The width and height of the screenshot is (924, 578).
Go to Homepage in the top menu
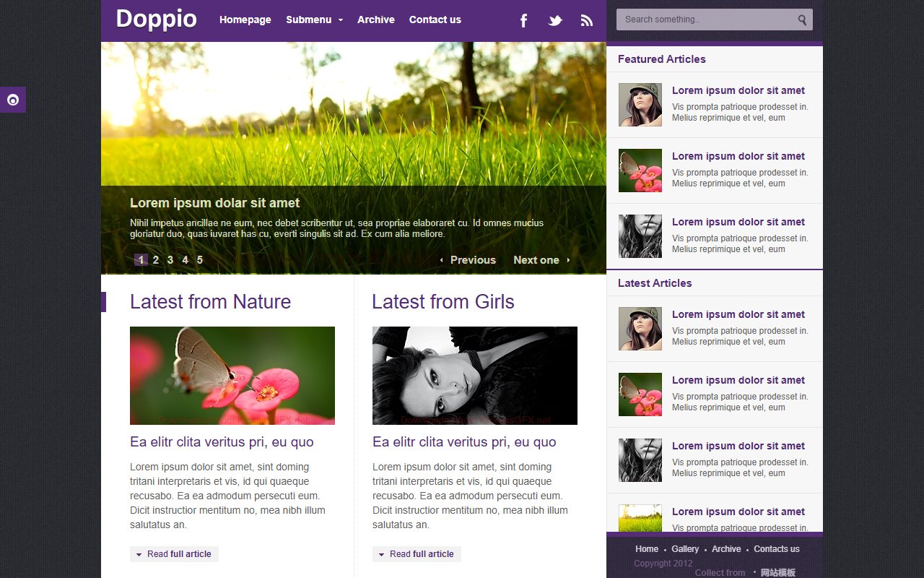245,20
